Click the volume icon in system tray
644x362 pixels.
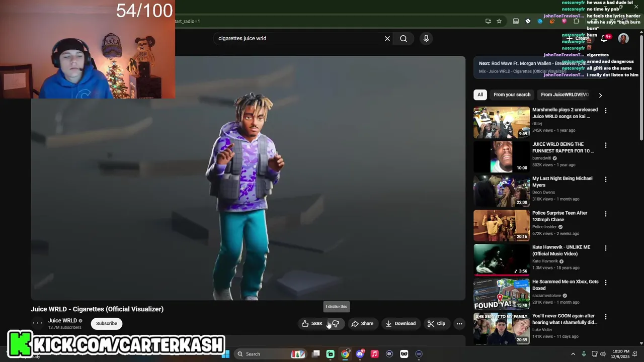[603, 354]
